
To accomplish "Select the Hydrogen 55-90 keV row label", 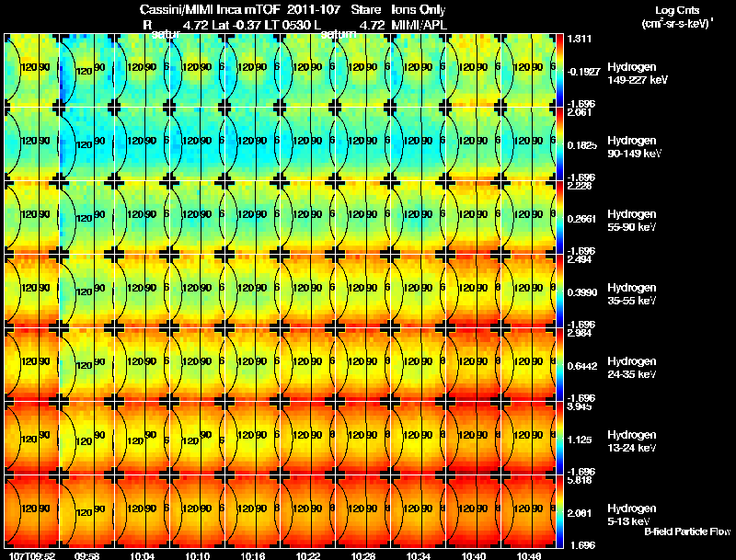I will click(x=632, y=221).
